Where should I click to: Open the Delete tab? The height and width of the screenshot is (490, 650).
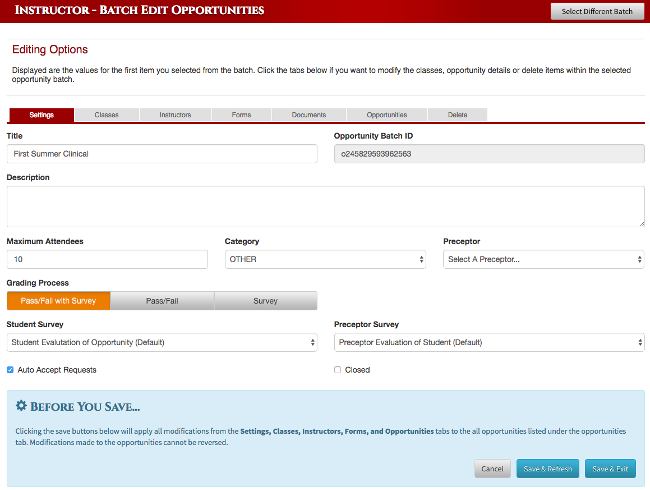457,115
